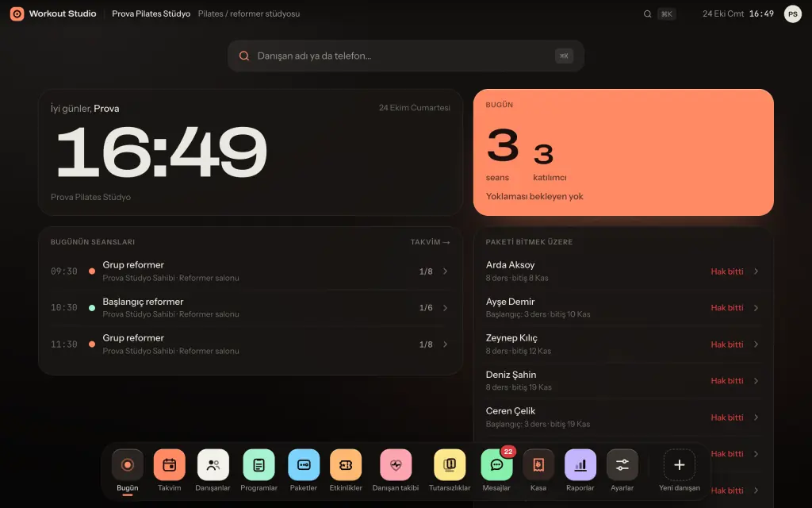This screenshot has height=508, width=812.
Task: Open the Etkinlikler dock icon
Action: tap(346, 465)
